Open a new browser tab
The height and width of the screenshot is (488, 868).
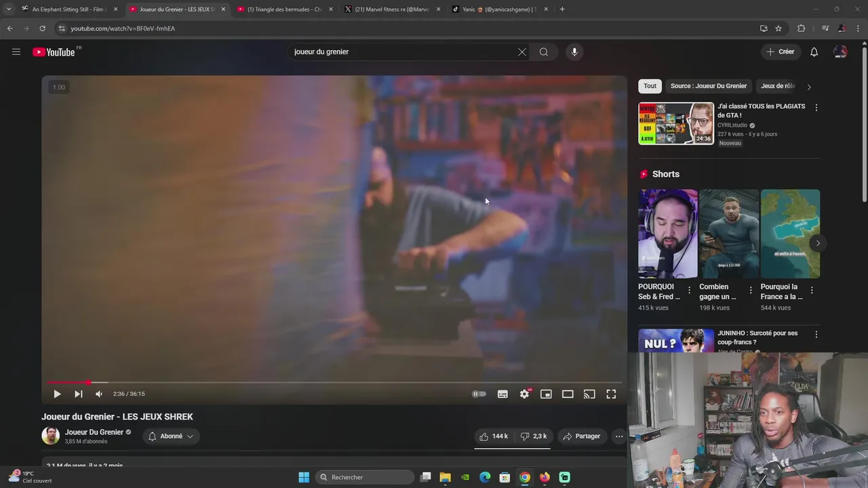pyautogui.click(x=562, y=9)
